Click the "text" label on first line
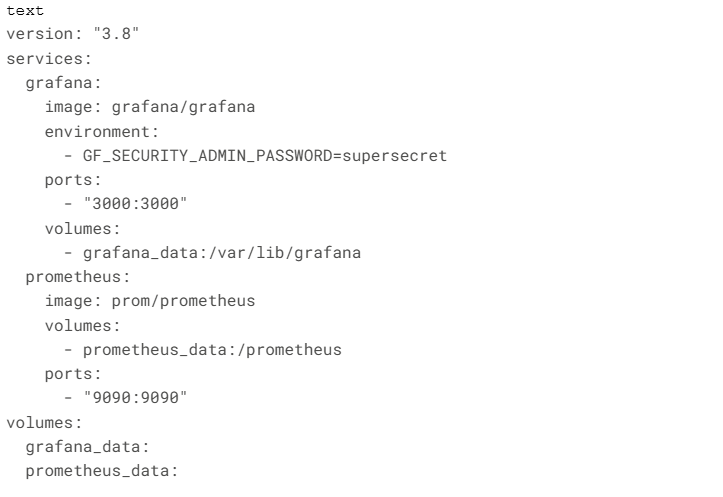Screen dimensions: 723x497 coord(21,10)
